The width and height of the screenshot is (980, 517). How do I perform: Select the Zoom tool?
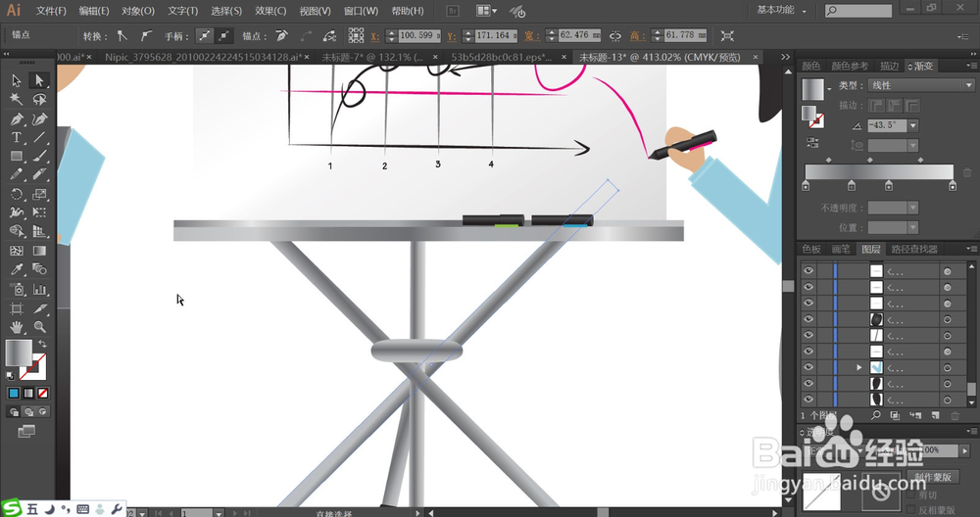[39, 327]
